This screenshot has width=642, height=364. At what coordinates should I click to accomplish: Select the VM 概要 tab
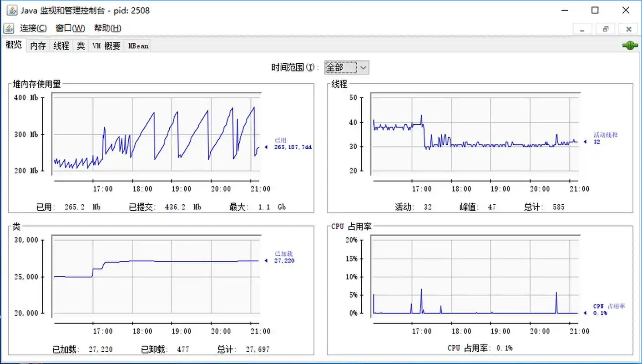coord(106,45)
